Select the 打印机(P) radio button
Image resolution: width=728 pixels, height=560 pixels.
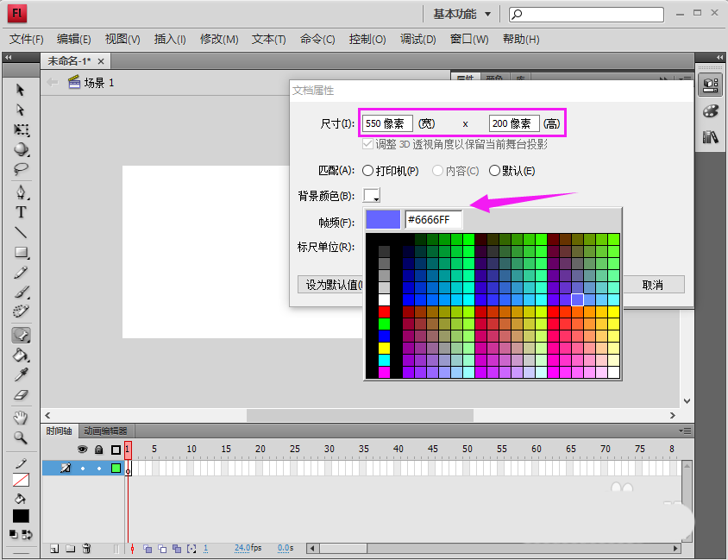367,171
